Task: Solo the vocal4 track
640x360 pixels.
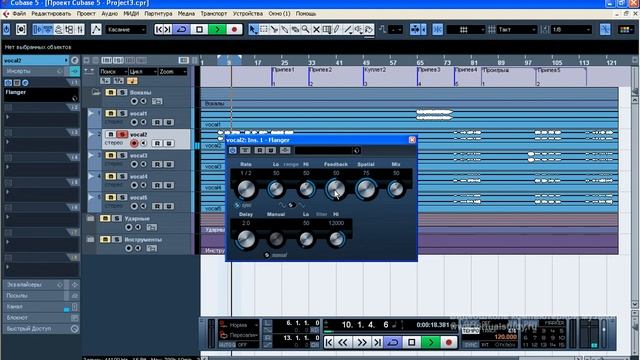Action: (122, 176)
